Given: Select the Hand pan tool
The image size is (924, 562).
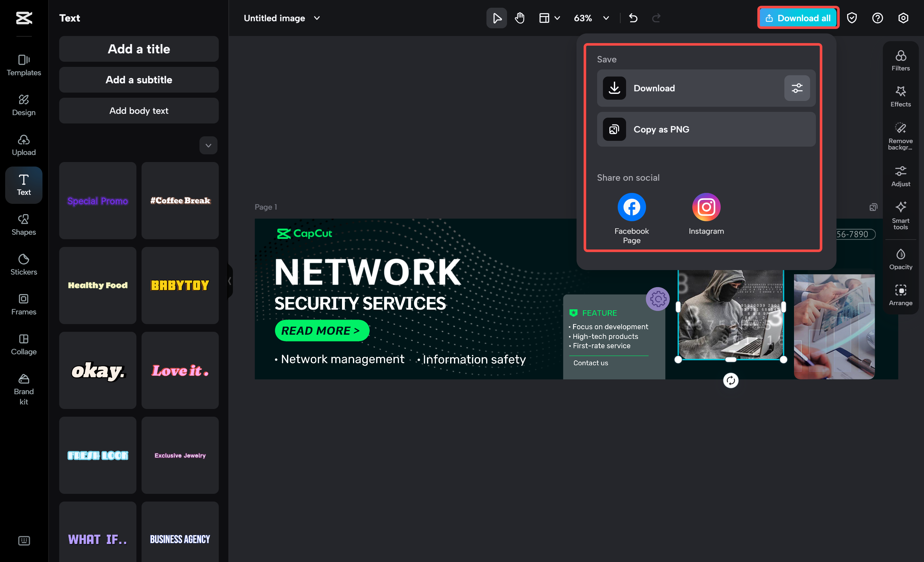Looking at the screenshot, I should 519,18.
